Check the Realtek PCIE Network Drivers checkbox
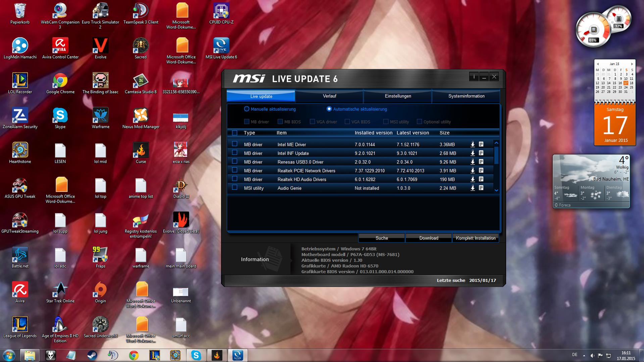644x362 pixels. [x=235, y=170]
